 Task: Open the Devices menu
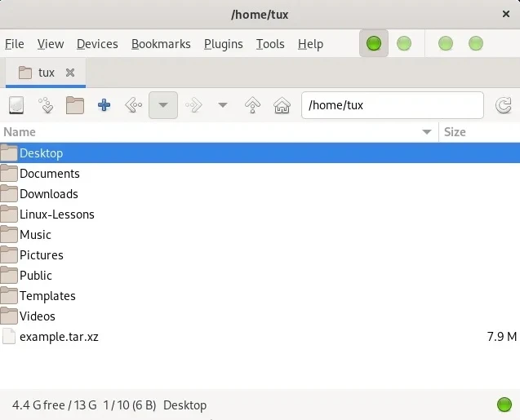[97, 44]
